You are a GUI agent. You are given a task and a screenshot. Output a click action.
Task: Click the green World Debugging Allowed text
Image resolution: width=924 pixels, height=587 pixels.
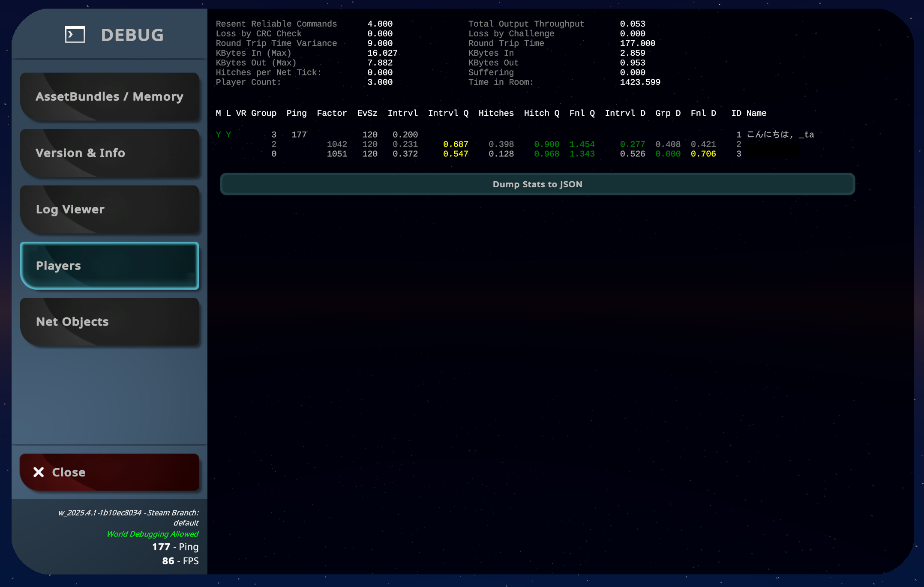153,534
